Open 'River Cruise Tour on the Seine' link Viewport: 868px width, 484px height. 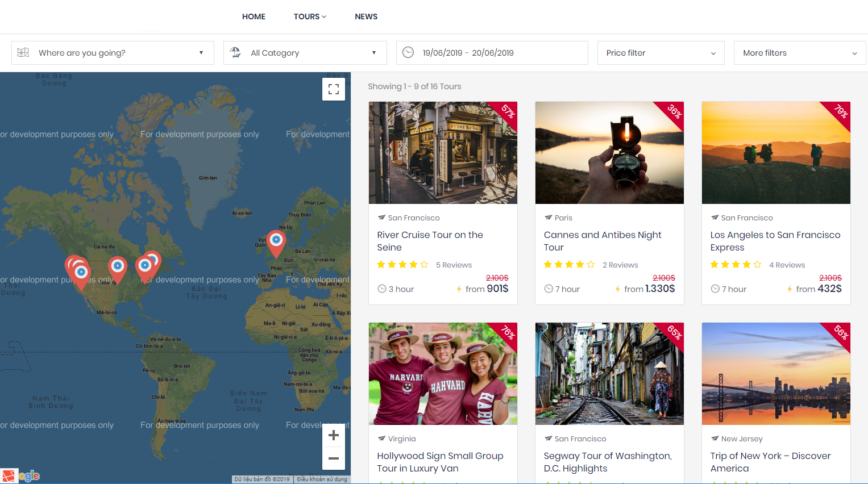(x=430, y=241)
